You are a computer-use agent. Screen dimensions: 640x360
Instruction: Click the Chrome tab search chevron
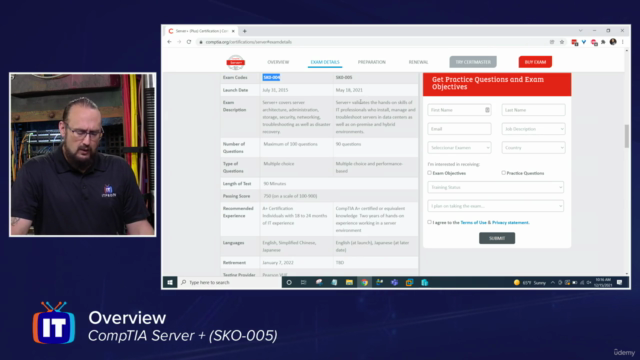(580, 31)
